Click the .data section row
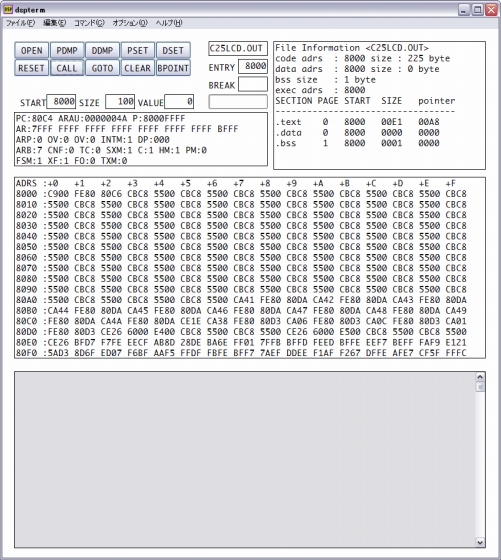Viewport: 501px width, 560px height. pyautogui.click(x=357, y=133)
